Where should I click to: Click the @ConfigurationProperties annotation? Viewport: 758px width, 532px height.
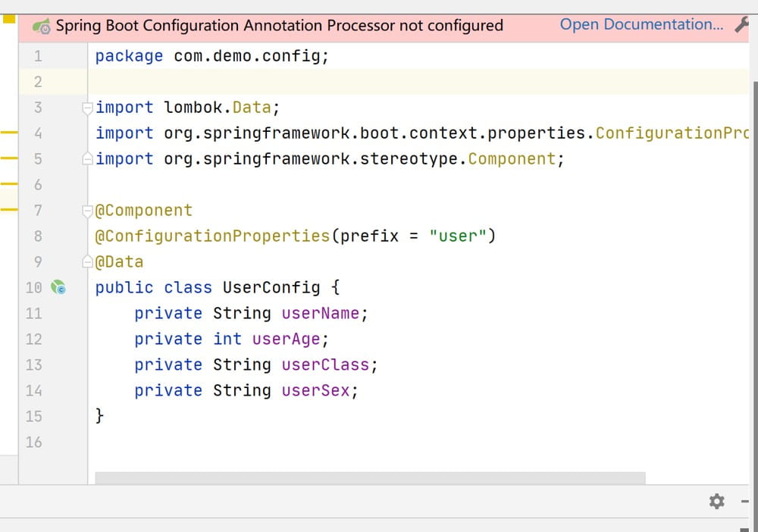pos(213,236)
